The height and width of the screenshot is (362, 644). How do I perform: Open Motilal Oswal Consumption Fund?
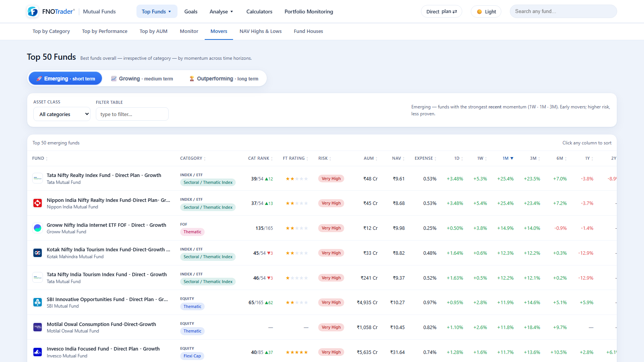[x=101, y=324]
